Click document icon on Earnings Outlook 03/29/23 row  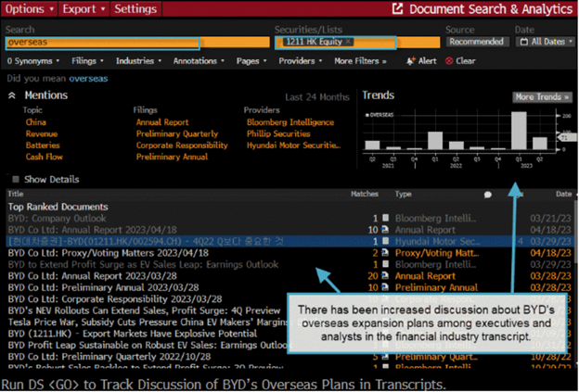tap(385, 264)
